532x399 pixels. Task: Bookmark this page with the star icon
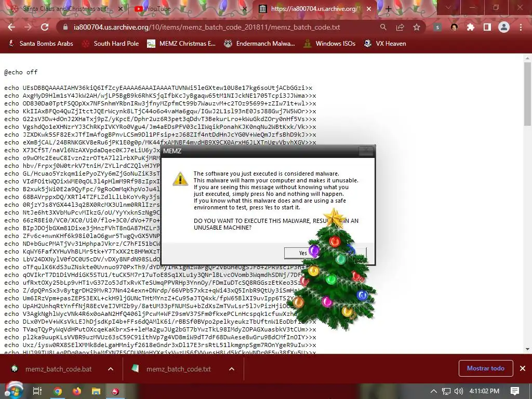pyautogui.click(x=417, y=27)
